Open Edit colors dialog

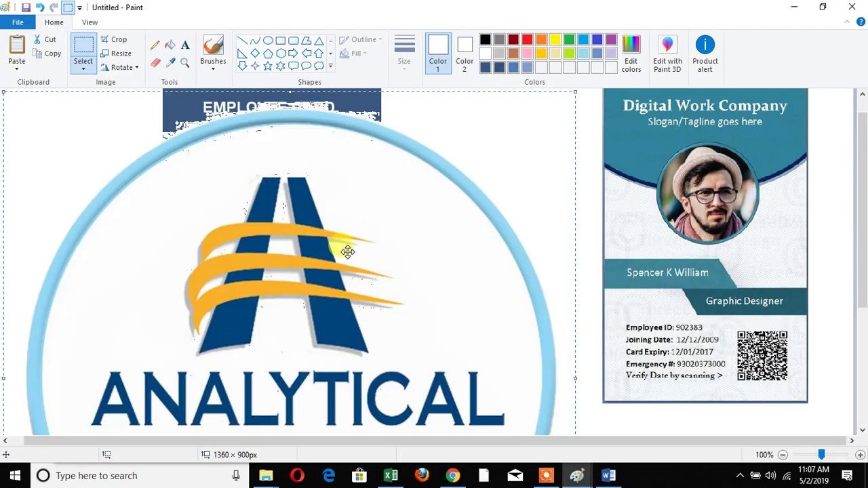click(631, 54)
